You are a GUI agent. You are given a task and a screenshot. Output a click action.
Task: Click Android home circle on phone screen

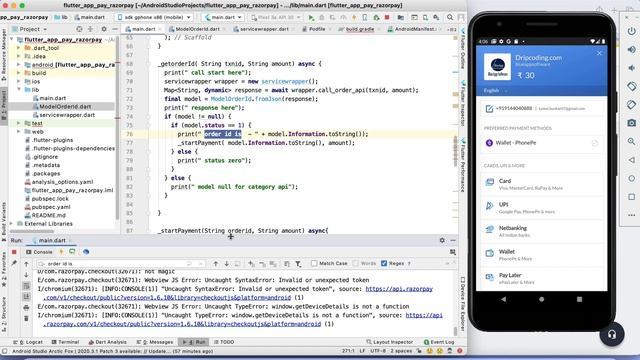pos(541,299)
